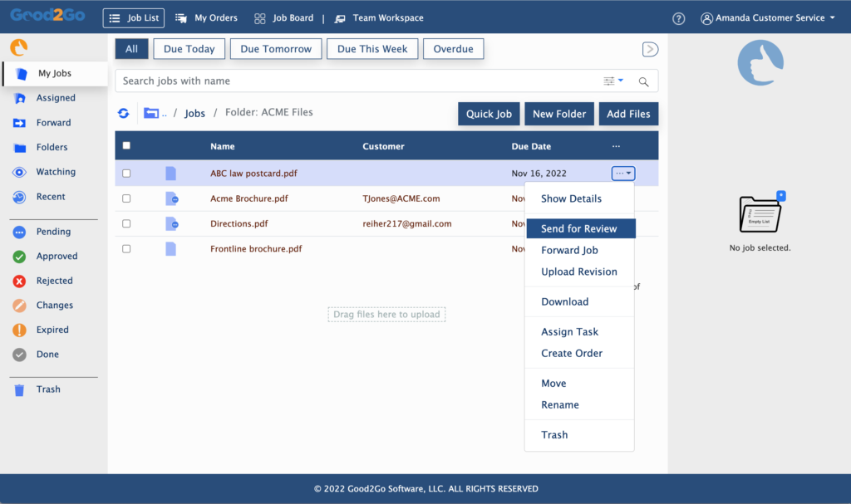The image size is (851, 504).
Task: Click the Jobs breadcrumb link
Action: click(194, 112)
